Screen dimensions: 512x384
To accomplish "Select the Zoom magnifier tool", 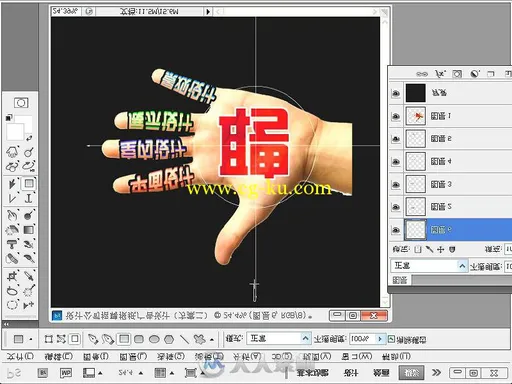I will click(29, 152).
